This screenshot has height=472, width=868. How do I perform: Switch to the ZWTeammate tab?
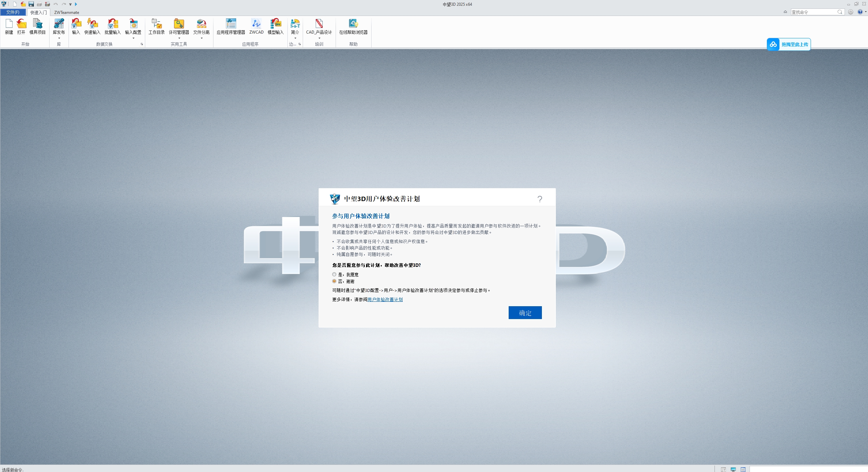pos(67,12)
